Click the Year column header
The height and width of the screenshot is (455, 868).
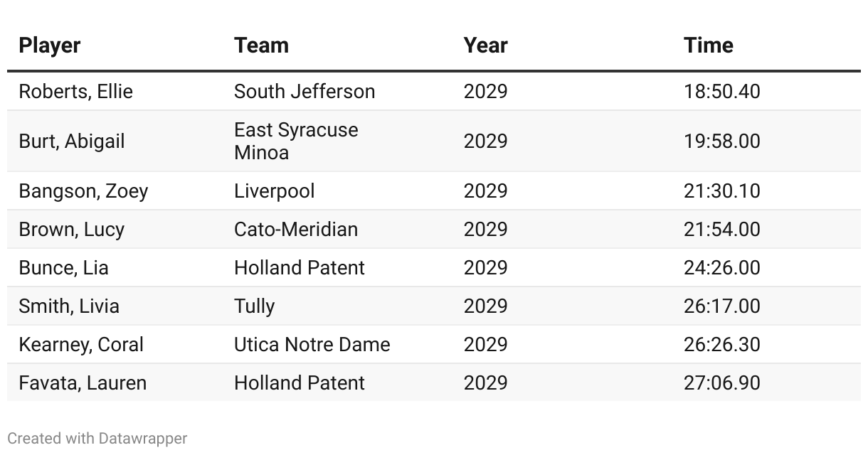(x=485, y=45)
